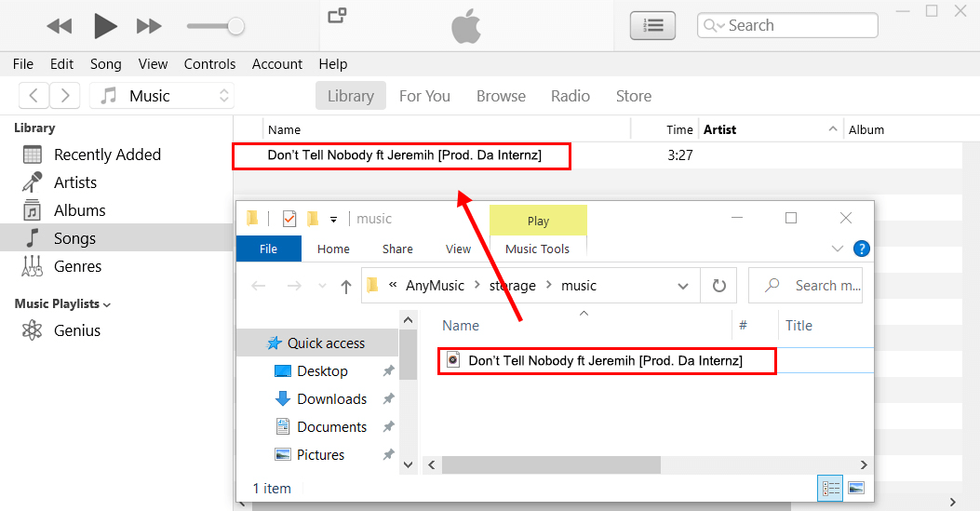Viewport: 980px width, 511px height.
Task: Skip to the next track
Action: [x=149, y=26]
